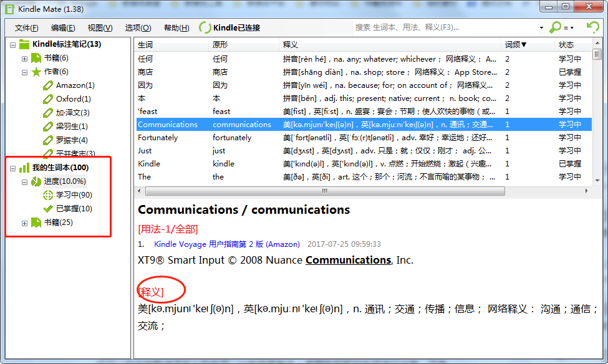This screenshot has width=608, height=364.
Task: Click the word list scroll down arrow
Action: pos(597,181)
